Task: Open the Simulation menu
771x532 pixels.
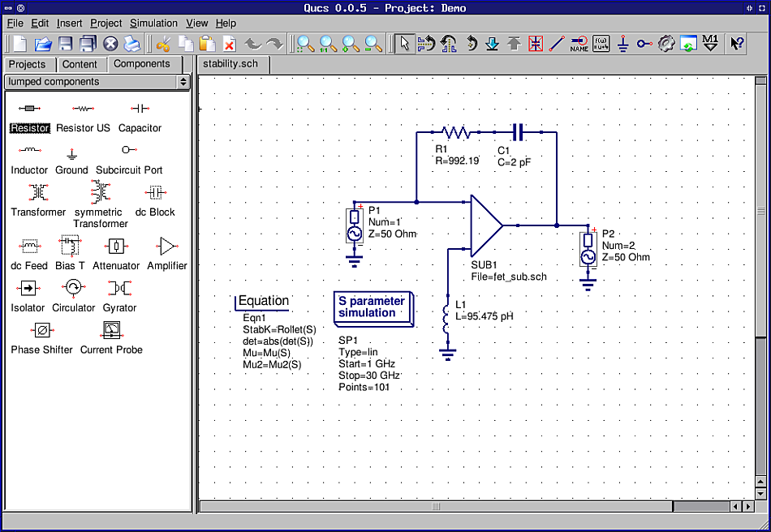Action: (x=153, y=23)
